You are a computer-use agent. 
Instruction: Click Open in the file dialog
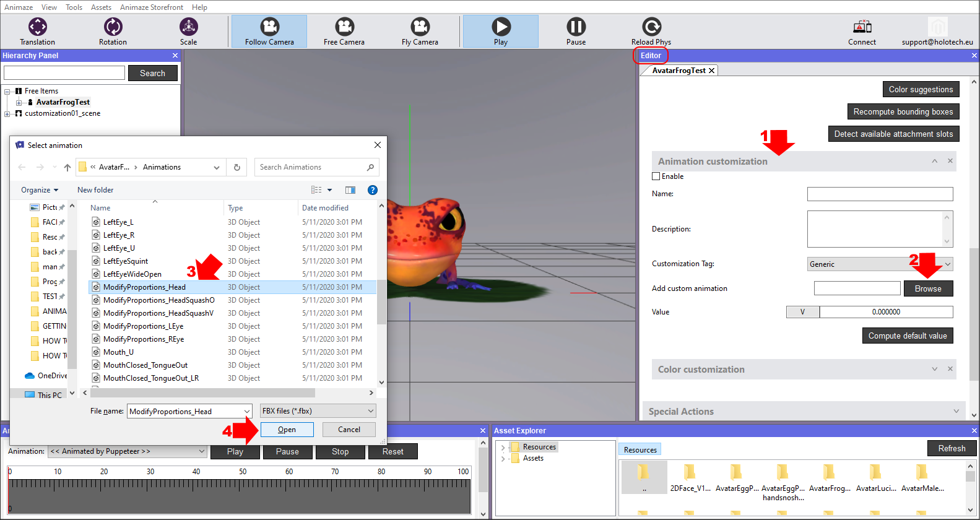click(287, 430)
